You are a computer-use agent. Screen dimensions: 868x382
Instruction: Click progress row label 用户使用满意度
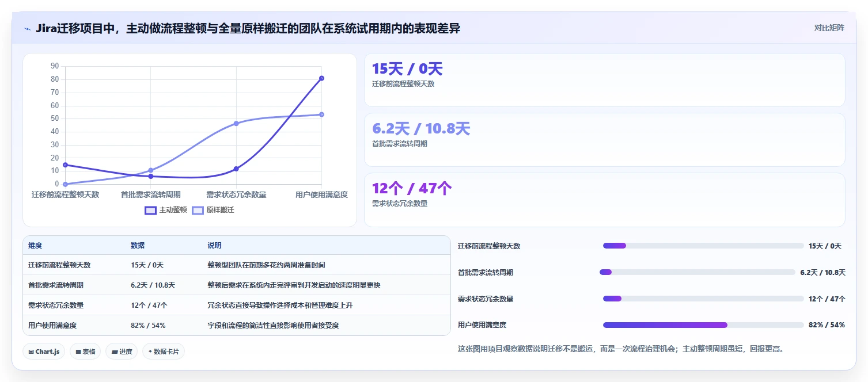pyautogui.click(x=482, y=325)
